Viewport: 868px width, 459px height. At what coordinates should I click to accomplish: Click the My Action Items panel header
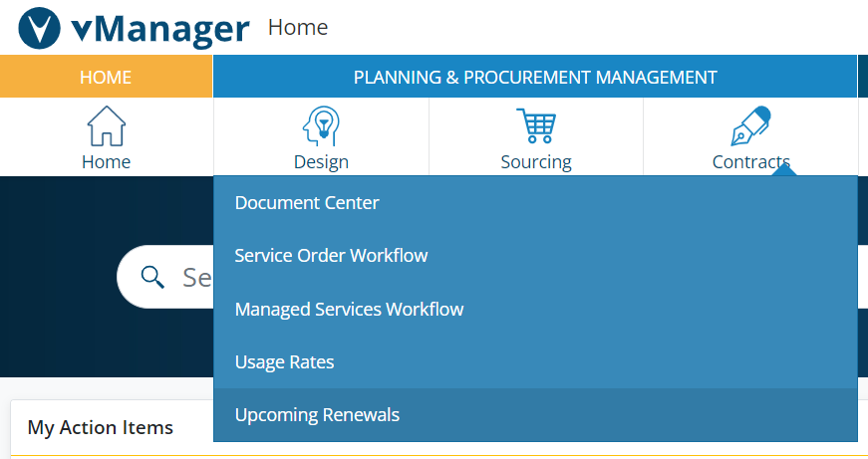point(100,427)
